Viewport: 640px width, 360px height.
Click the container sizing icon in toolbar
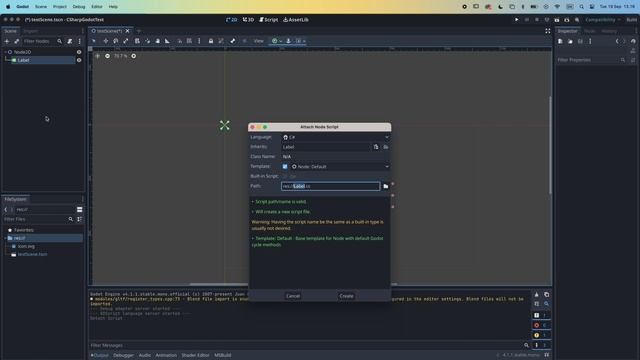[x=300, y=41]
